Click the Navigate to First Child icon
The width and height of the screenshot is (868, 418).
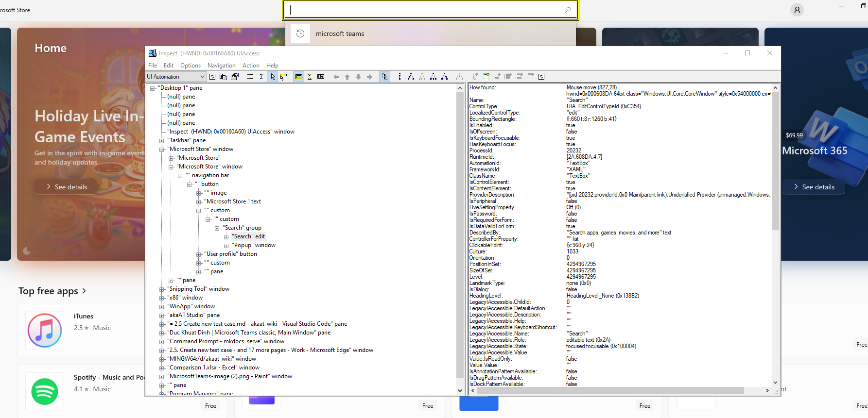pos(411,77)
